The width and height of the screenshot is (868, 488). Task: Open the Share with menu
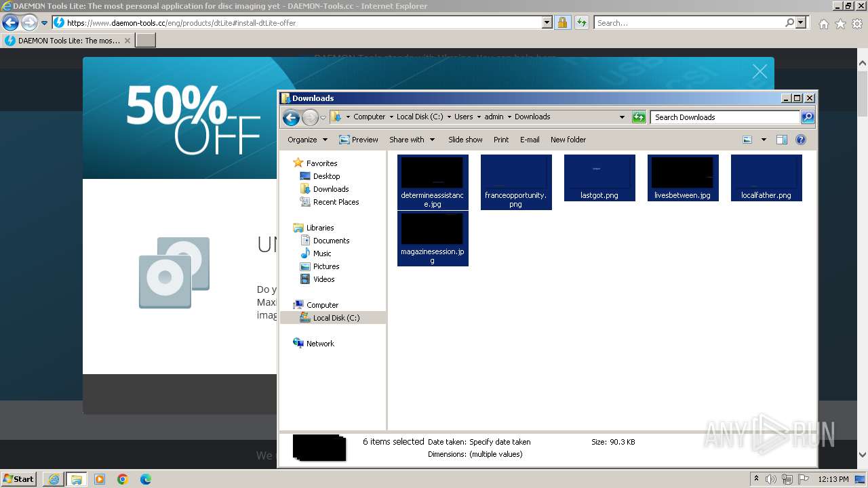pyautogui.click(x=412, y=140)
